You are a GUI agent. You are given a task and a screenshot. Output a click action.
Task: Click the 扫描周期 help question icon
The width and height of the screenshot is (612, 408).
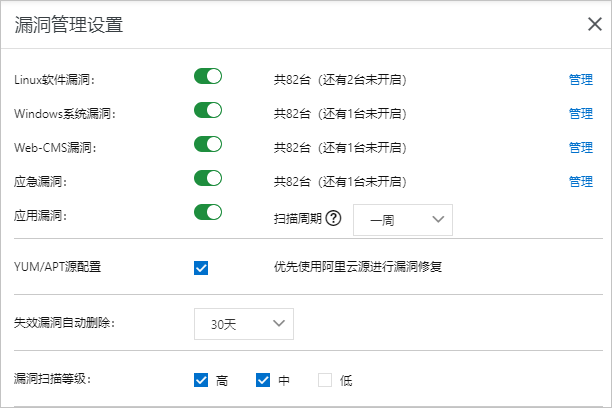[333, 218]
